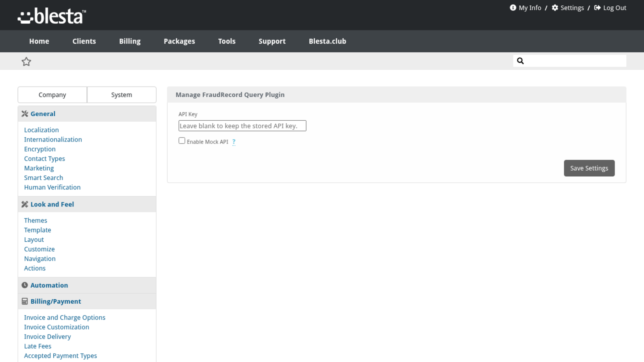The height and width of the screenshot is (362, 644).
Task: Open the Billing menu
Action: click(130, 41)
